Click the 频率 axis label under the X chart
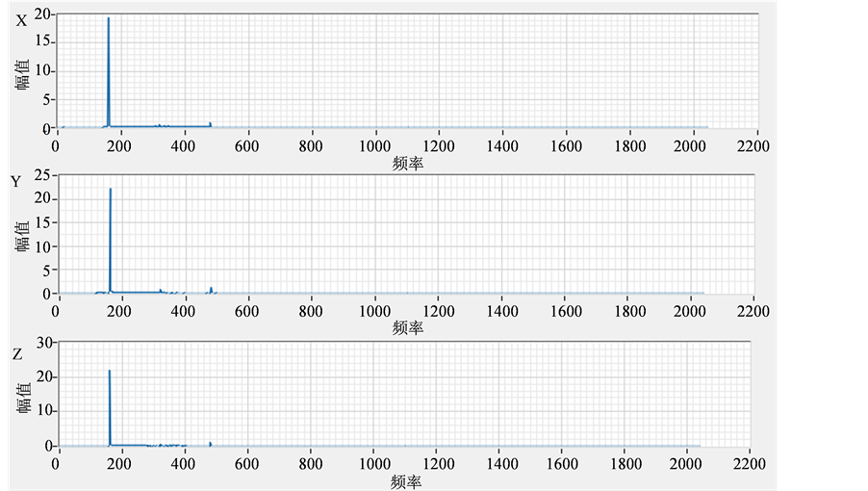 [408, 164]
